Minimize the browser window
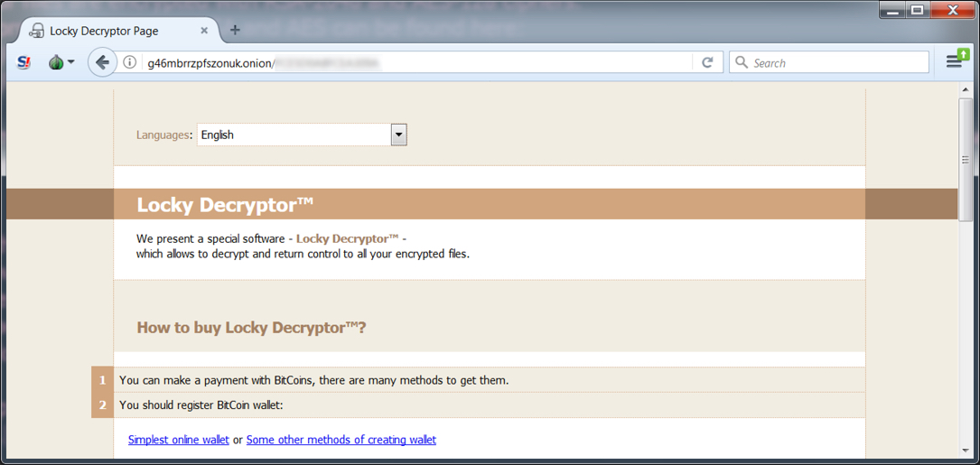Screen dimensions: 980x465 (891, 9)
